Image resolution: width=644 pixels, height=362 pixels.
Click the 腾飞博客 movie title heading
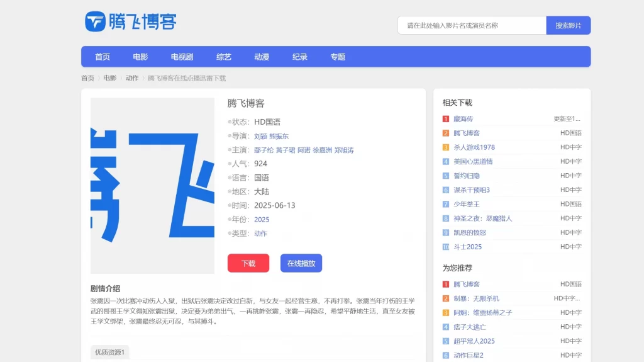point(246,103)
